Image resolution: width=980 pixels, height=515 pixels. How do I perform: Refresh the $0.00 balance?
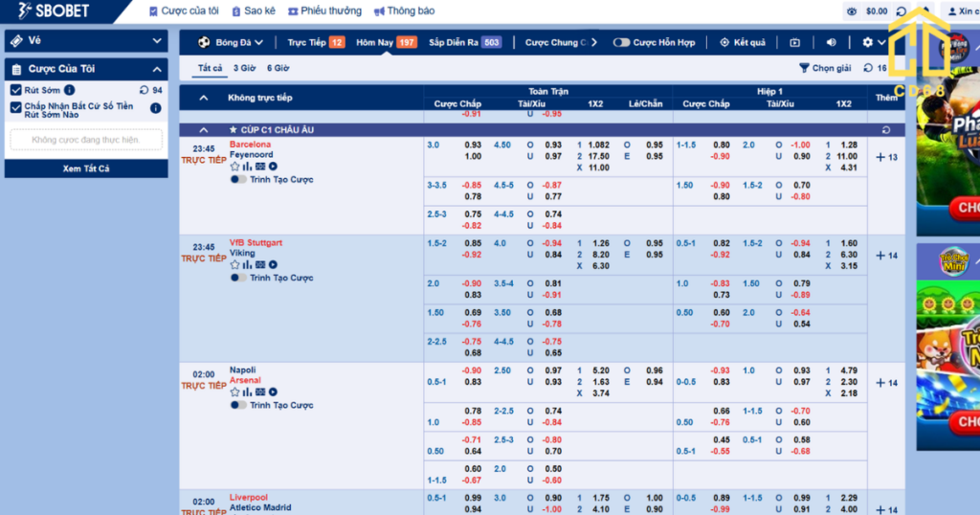(x=901, y=11)
